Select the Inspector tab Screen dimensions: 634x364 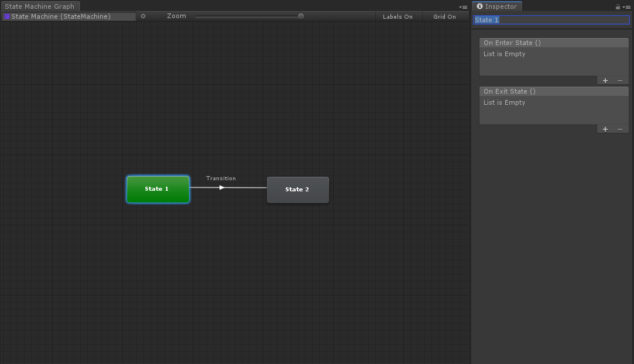pyautogui.click(x=496, y=6)
